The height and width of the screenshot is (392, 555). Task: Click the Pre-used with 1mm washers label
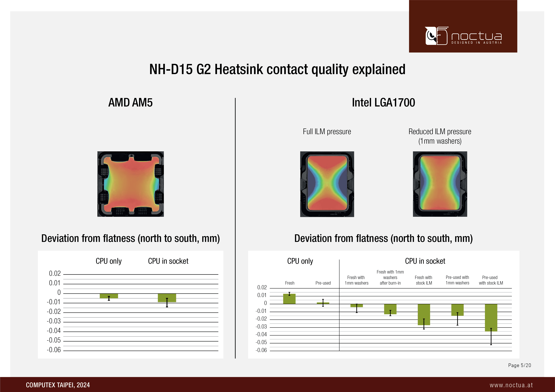(457, 280)
